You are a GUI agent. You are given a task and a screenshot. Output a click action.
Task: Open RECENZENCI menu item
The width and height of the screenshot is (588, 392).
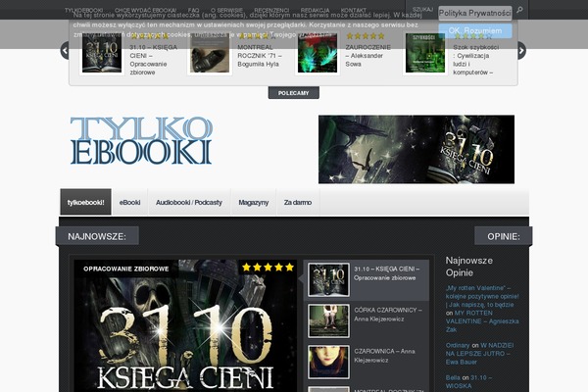[x=271, y=10]
